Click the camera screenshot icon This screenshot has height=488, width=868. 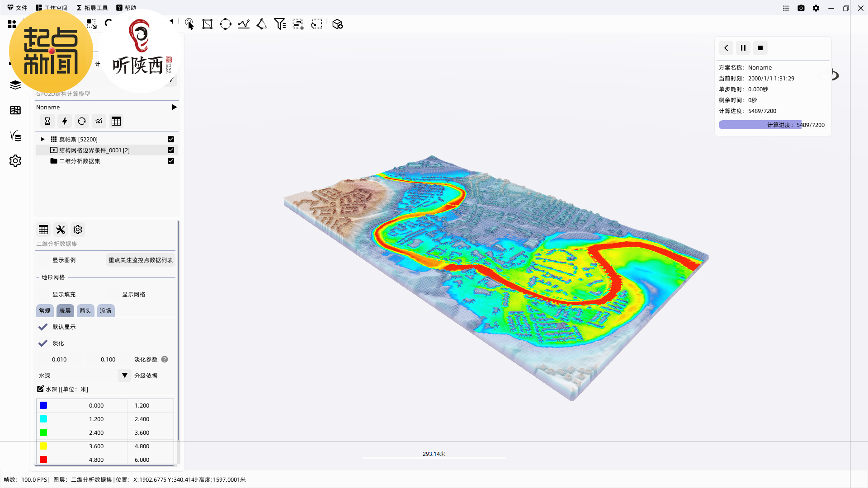tap(801, 8)
